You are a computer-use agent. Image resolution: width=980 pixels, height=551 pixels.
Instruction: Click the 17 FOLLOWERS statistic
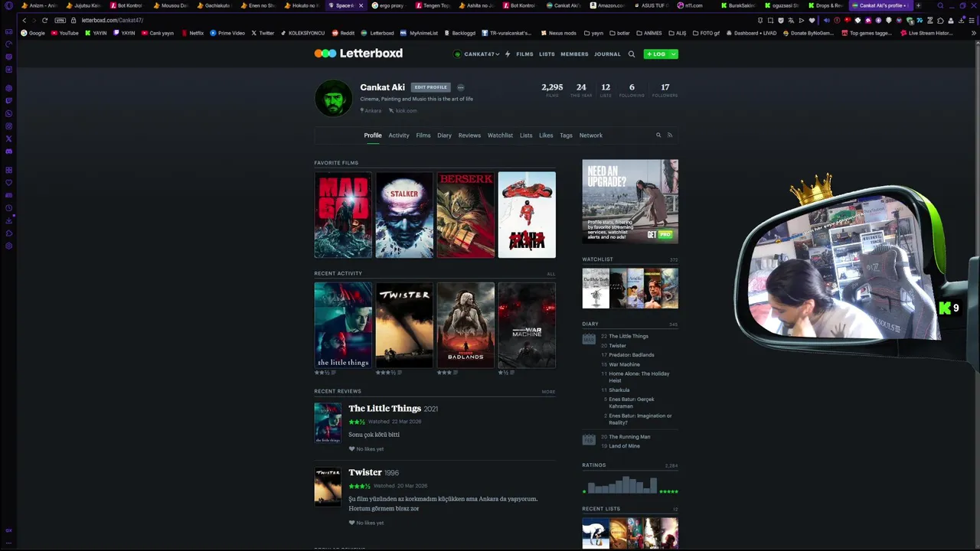[665, 90]
